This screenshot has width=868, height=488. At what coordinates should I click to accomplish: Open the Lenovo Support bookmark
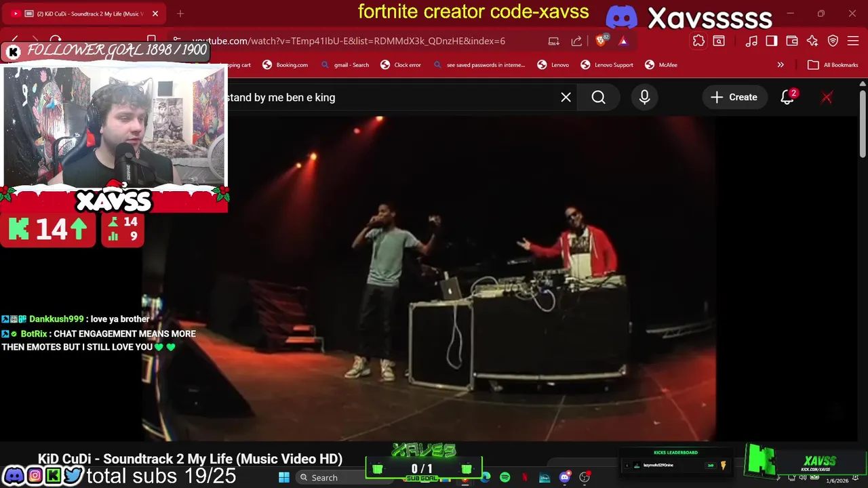607,65
